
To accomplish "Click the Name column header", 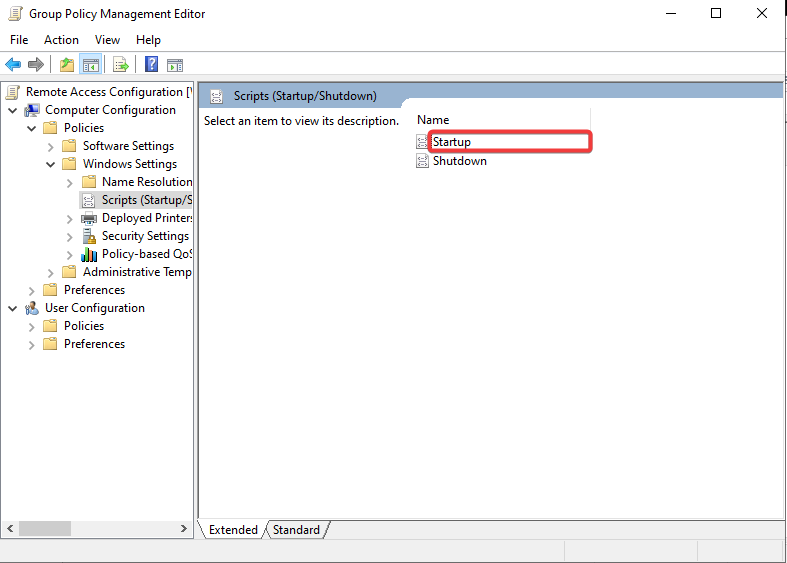I will coord(433,120).
